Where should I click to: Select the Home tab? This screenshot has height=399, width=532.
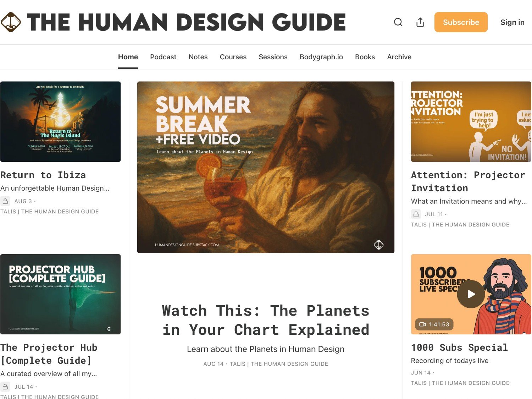pos(128,57)
